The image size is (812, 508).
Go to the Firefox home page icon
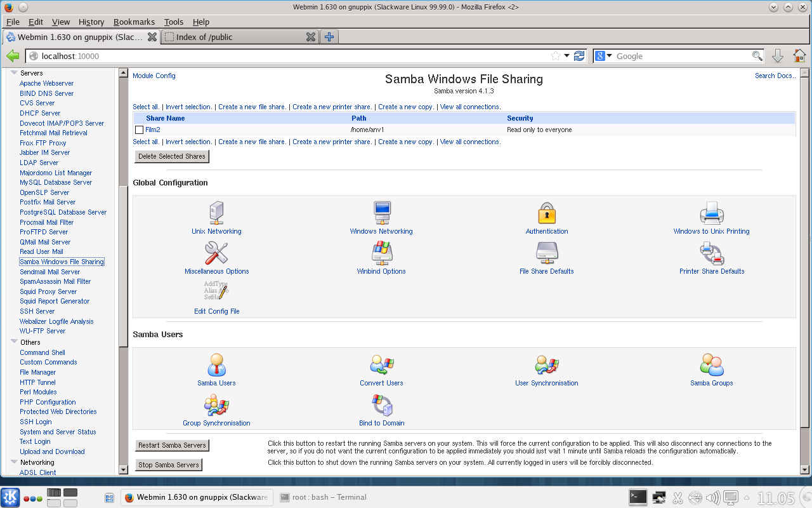(x=799, y=56)
